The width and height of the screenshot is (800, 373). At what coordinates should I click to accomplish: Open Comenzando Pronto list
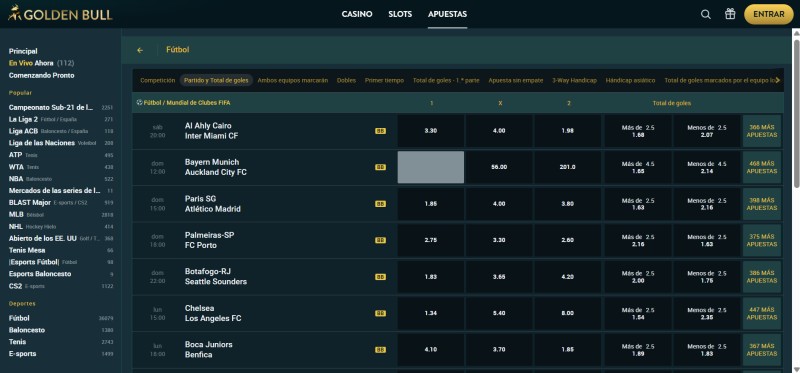coord(41,76)
